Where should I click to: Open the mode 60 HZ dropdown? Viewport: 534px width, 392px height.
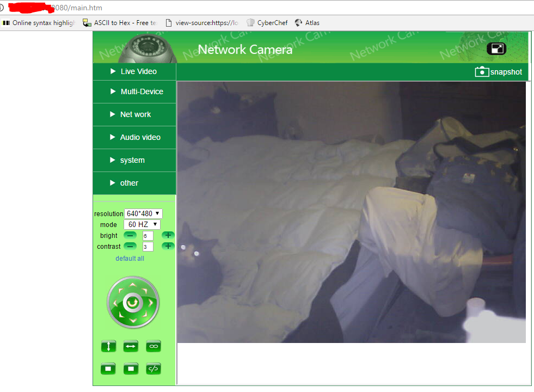142,224
